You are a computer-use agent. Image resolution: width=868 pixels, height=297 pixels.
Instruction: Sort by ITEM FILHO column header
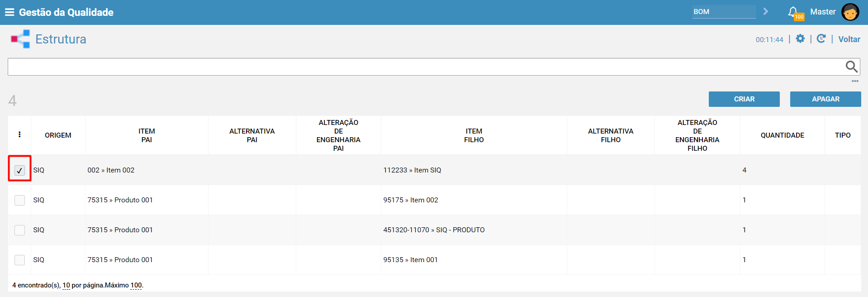474,135
